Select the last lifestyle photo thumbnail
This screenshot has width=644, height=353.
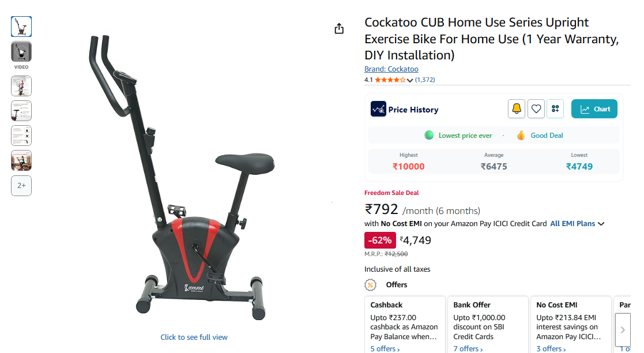click(21, 160)
